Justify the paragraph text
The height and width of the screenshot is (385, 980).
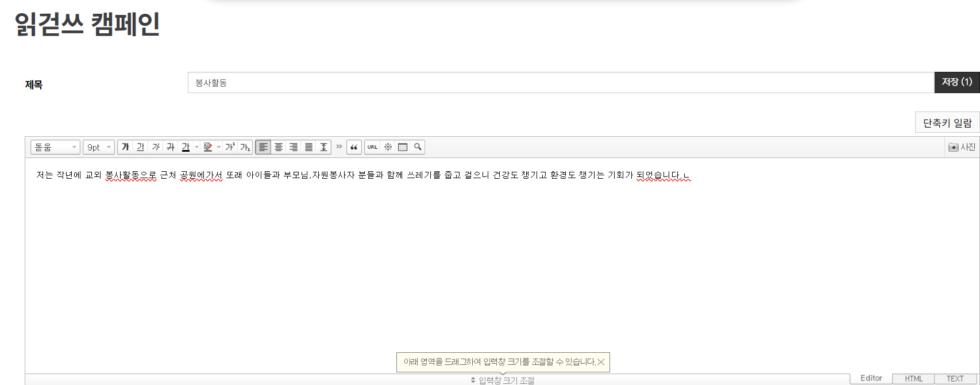pos(308,147)
